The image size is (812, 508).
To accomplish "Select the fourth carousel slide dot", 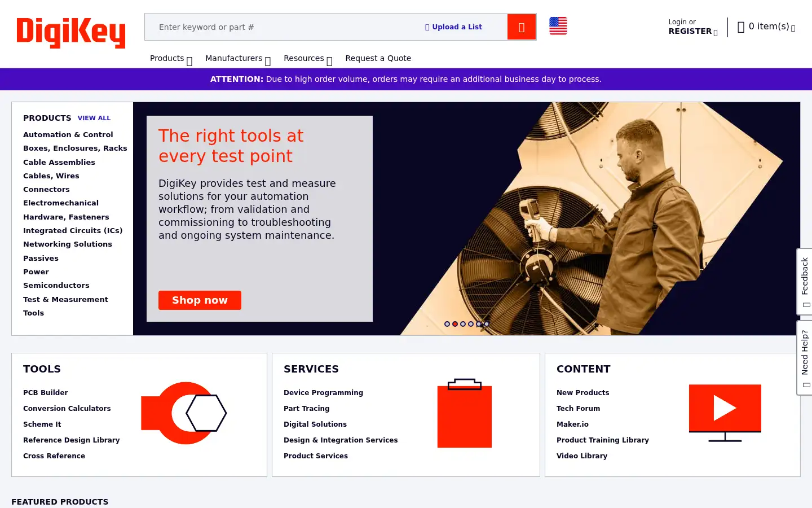I will pos(471,324).
